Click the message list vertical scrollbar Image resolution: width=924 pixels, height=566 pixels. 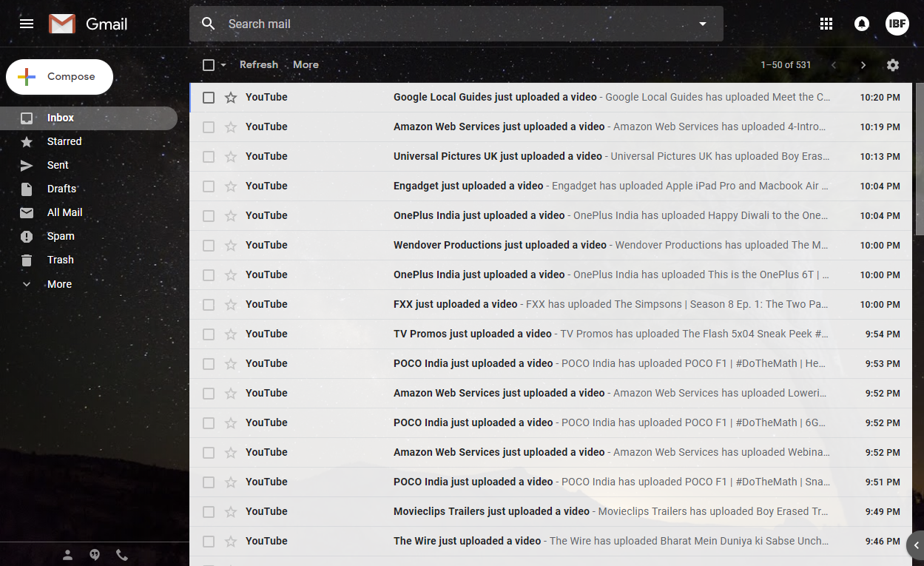(x=920, y=159)
